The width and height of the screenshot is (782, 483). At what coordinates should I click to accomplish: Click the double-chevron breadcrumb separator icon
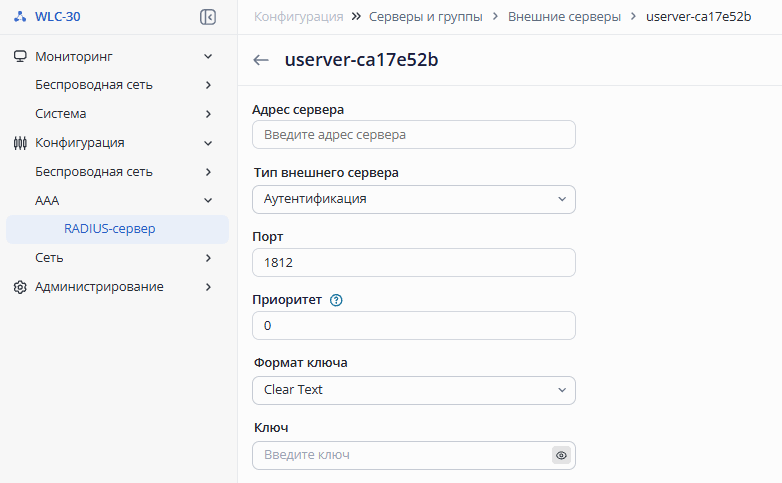tap(356, 16)
